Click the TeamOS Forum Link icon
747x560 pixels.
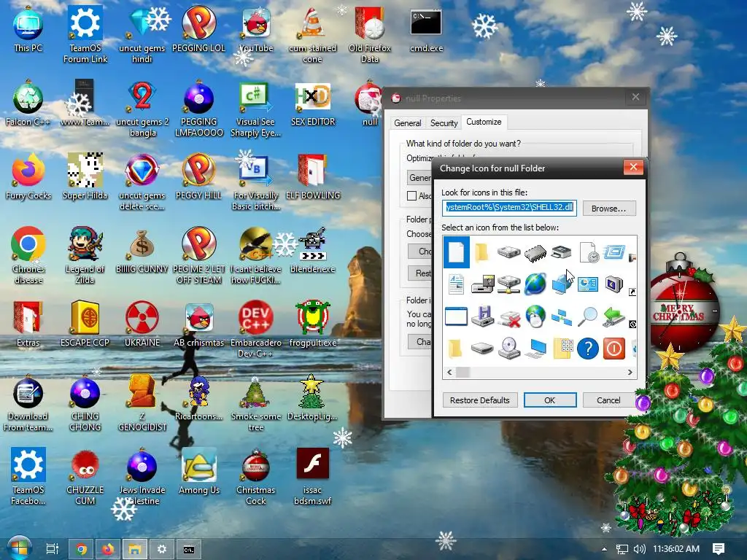[85, 34]
